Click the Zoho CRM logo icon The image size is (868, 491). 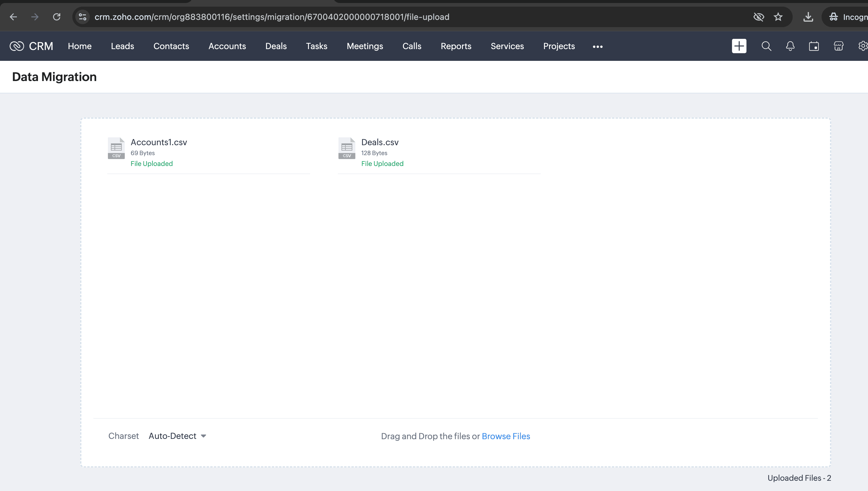coord(17,46)
